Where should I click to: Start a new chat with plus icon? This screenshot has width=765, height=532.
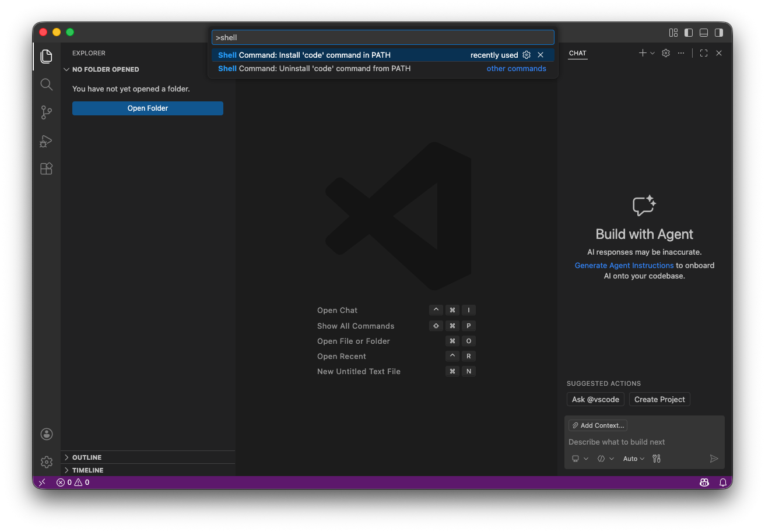click(643, 53)
